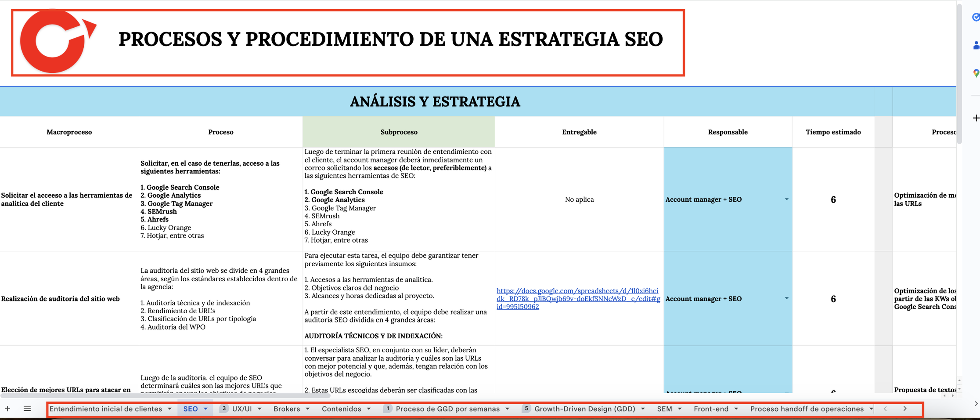Open the Entendimiento inicial de clientes tab
This screenshot has height=420, width=980.
(106, 409)
